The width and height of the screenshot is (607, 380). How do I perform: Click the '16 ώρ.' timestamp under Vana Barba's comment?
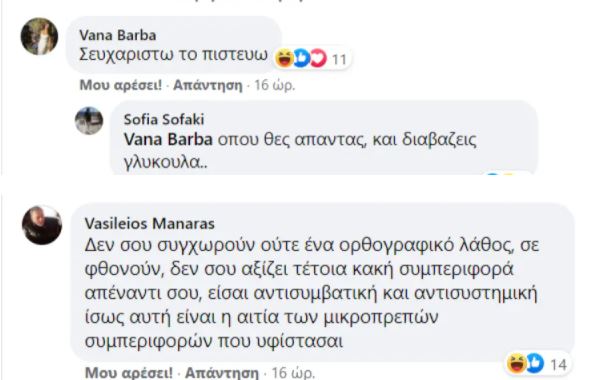[274, 85]
